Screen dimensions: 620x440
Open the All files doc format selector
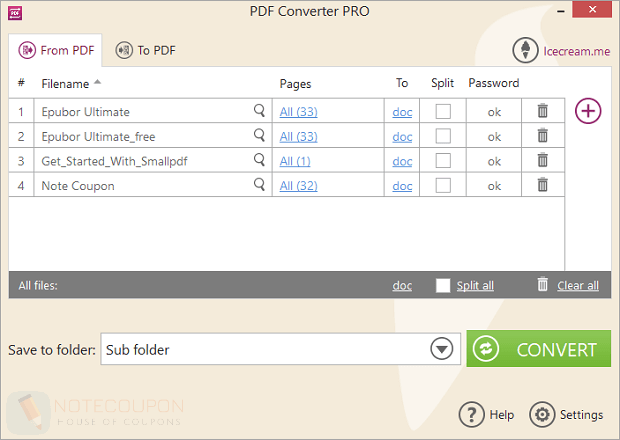click(x=402, y=285)
